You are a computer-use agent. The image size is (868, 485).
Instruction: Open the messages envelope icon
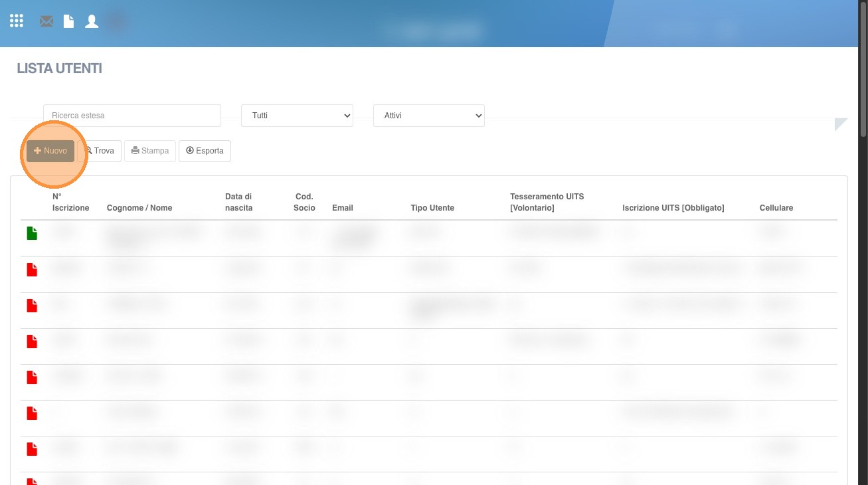tap(46, 21)
